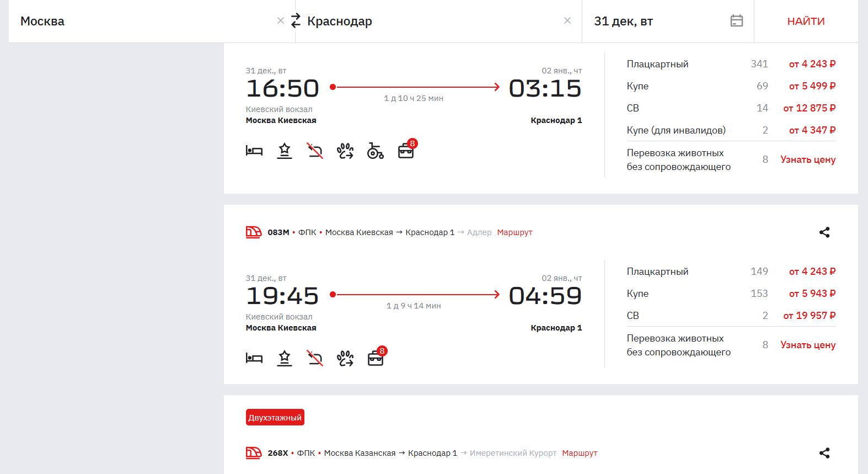Click pet transport paw icon on 16:50 train

(345, 151)
